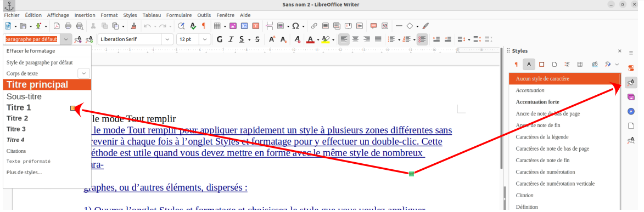Viewport: 644px width, 212px height.
Task: Expand the font name dropdown
Action: (167, 39)
